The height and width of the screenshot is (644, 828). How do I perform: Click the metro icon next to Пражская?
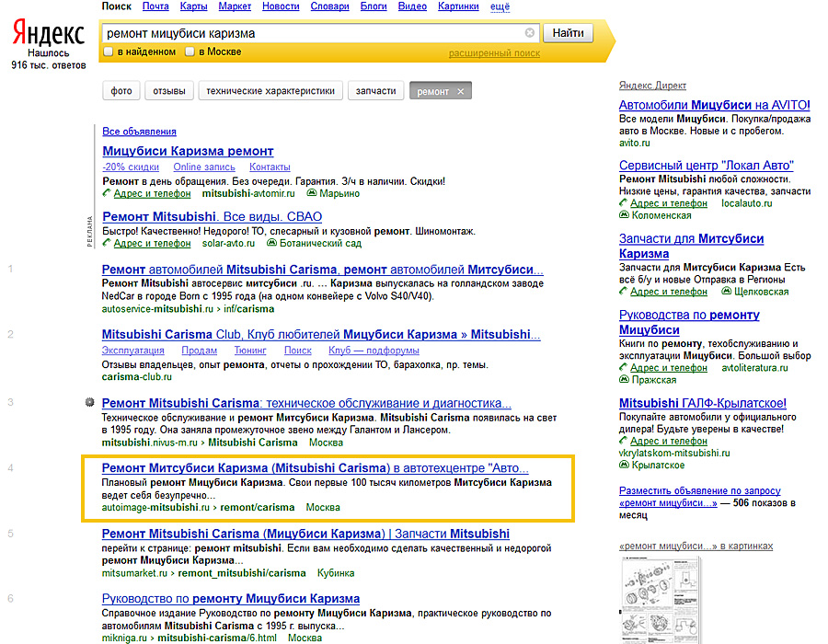point(624,379)
